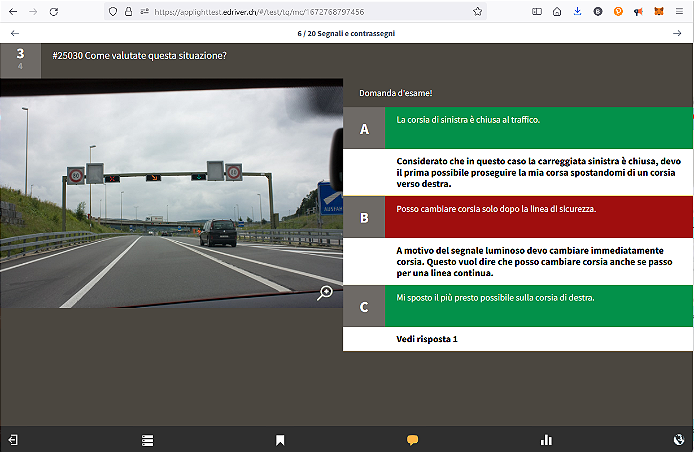Viewport: 694px width, 453px height.
Task: Click the padlock site security icon
Action: pyautogui.click(x=128, y=12)
